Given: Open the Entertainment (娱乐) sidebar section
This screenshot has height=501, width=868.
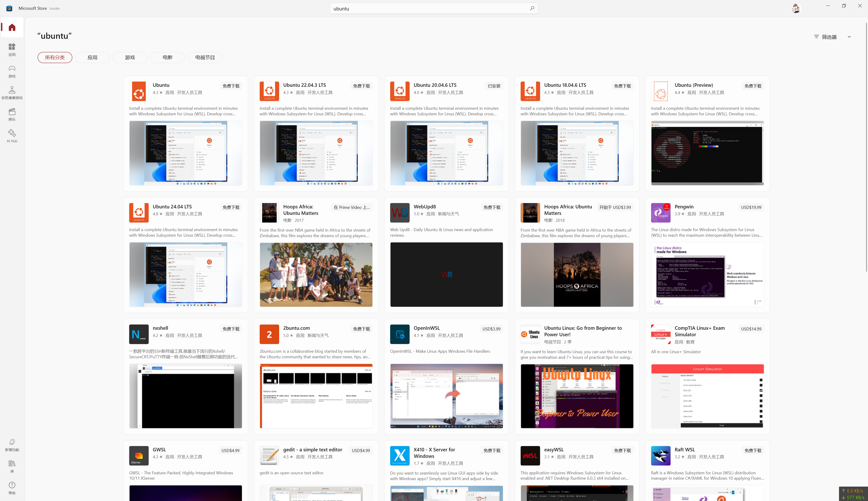Looking at the screenshot, I should click(12, 114).
